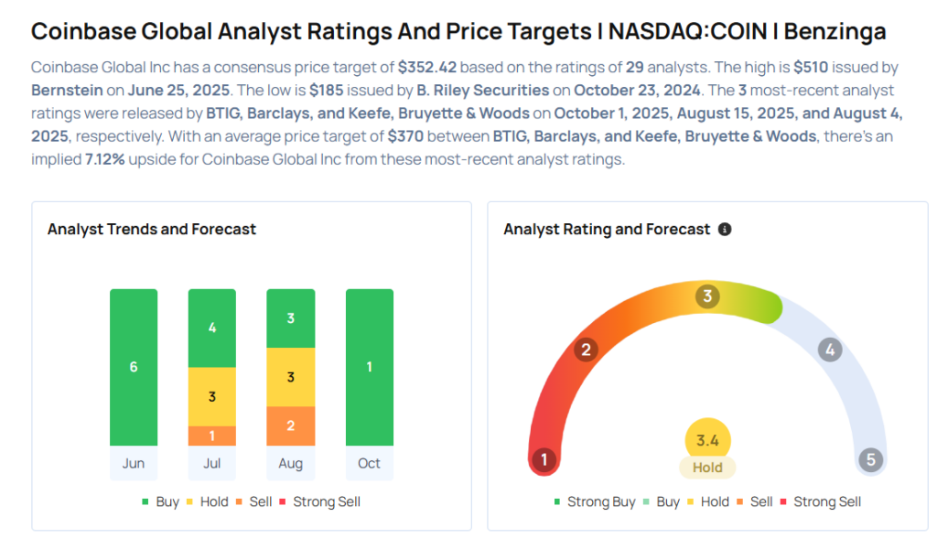The width and height of the screenshot is (937, 560).
Task: Click the yellow 3.4 rating circle
Action: click(707, 441)
